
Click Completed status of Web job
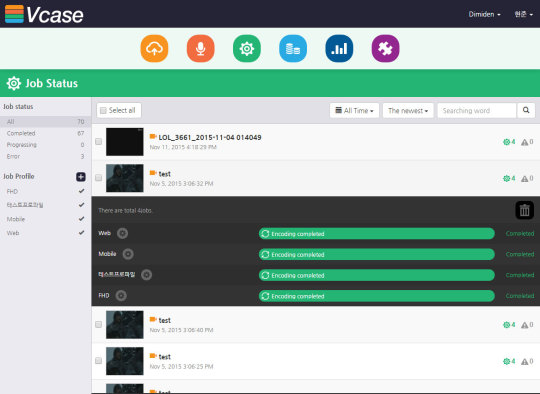520,234
